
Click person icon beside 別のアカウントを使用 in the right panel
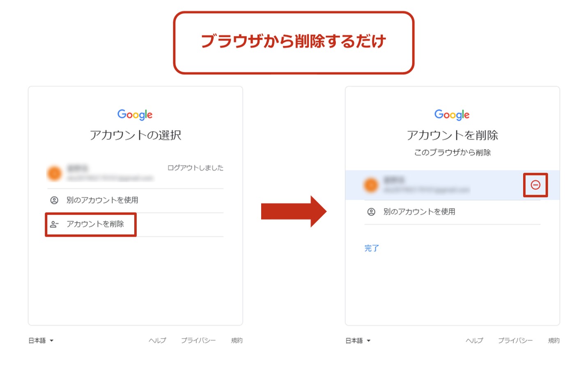pyautogui.click(x=371, y=212)
